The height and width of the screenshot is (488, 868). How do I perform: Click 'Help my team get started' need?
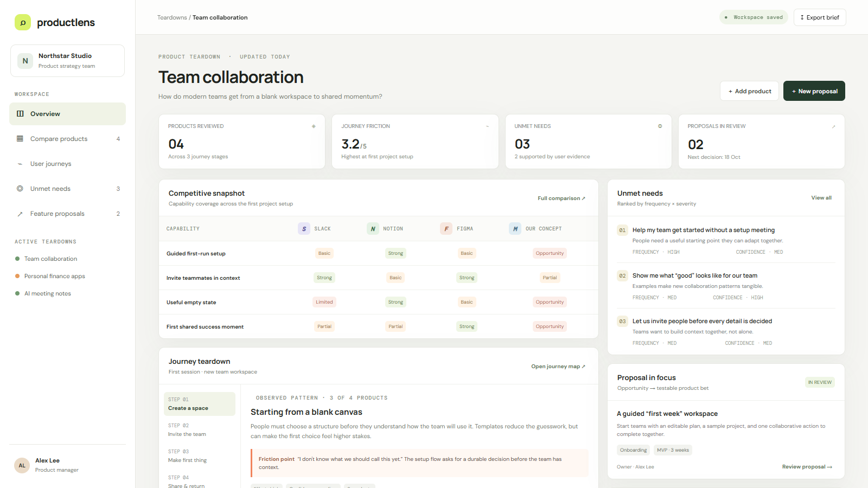[x=726, y=242]
